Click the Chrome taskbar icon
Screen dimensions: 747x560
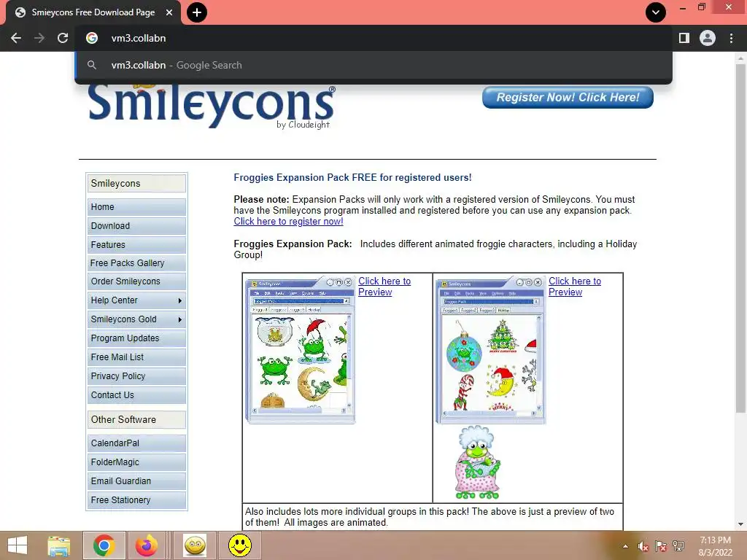click(104, 545)
